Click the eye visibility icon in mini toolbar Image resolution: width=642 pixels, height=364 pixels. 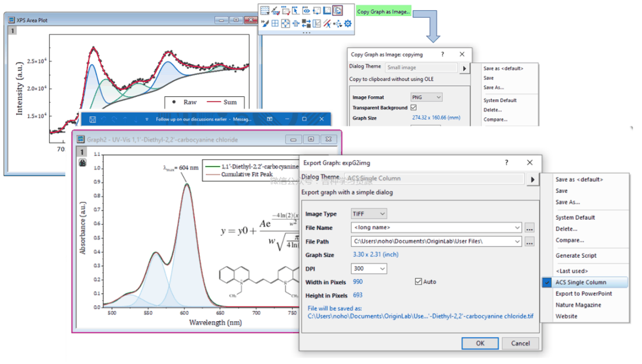pyautogui.click(x=306, y=10)
